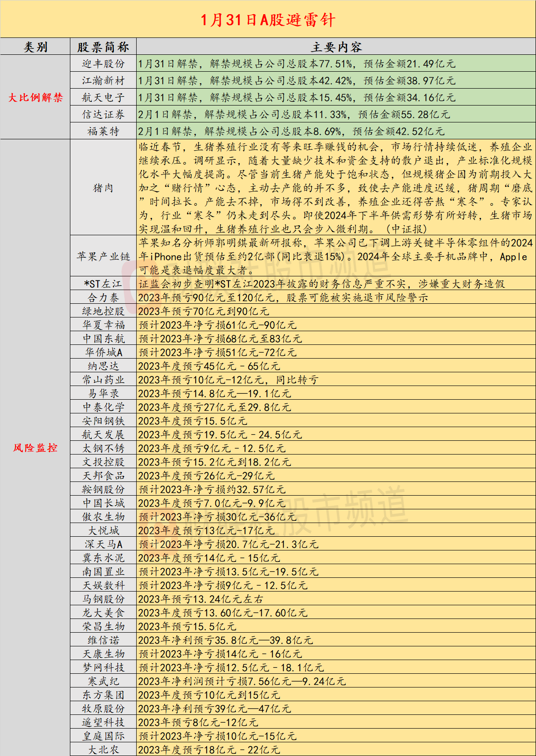Click the 风险监控 category cell
536x756 pixels.
click(x=35, y=448)
